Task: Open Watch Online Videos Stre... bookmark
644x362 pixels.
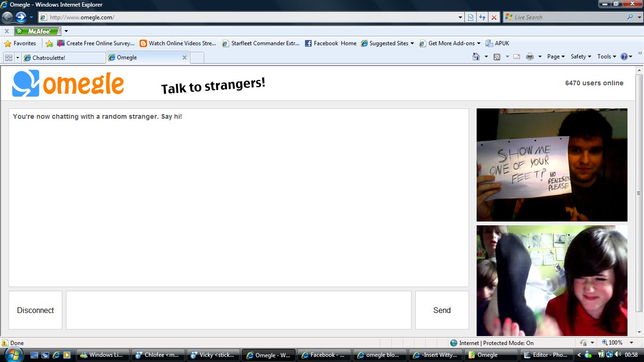Action: (178, 43)
